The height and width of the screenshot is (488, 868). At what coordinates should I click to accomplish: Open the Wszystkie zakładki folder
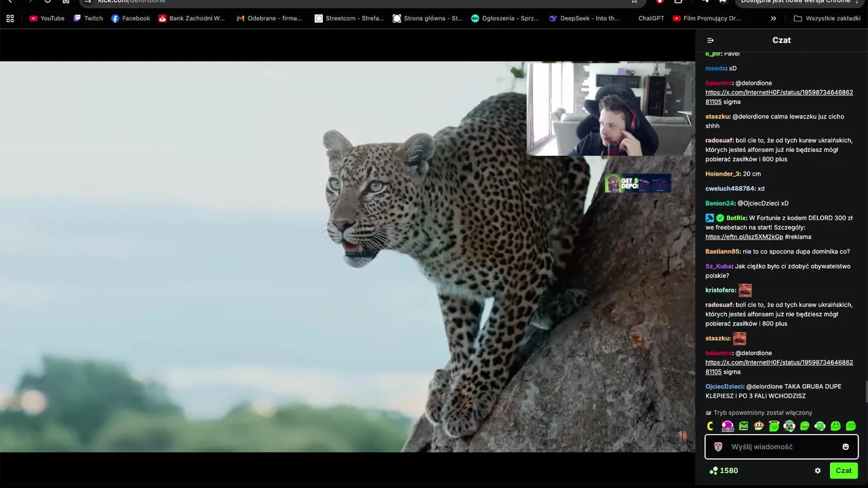[x=827, y=18]
